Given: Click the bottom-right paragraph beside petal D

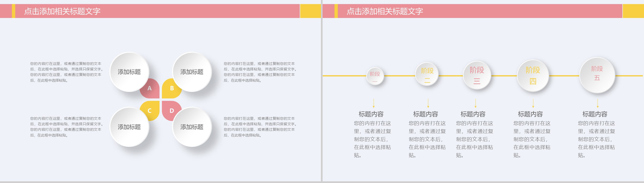Looking at the screenshot, I should pos(260,127).
